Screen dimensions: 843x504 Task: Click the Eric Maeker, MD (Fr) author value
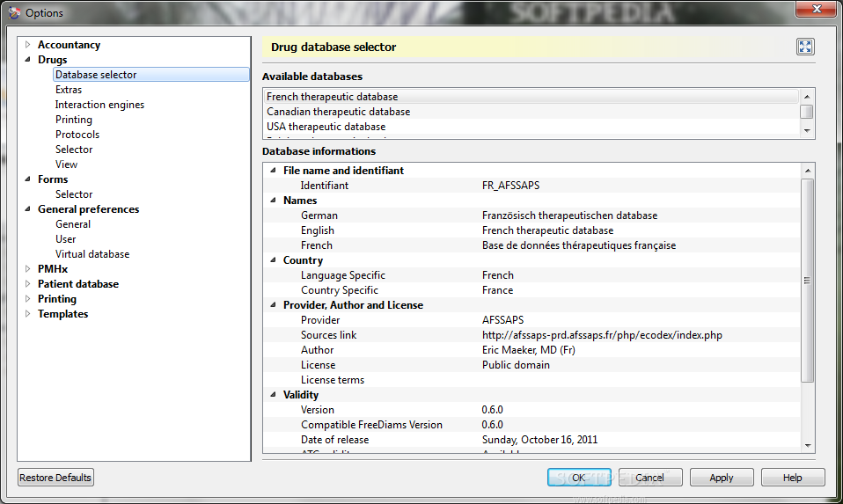529,350
